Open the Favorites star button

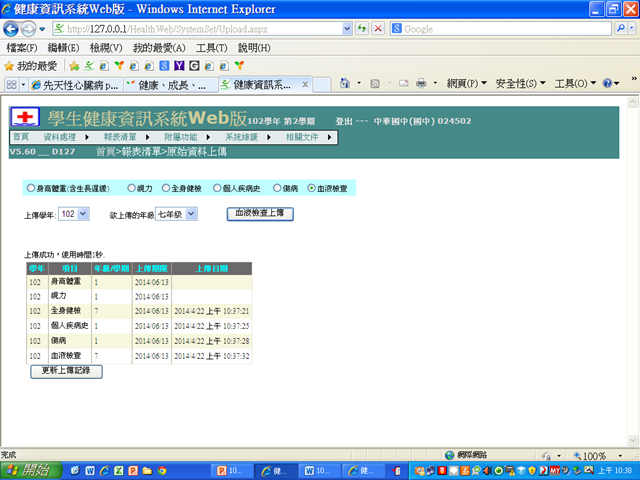(x=31, y=66)
